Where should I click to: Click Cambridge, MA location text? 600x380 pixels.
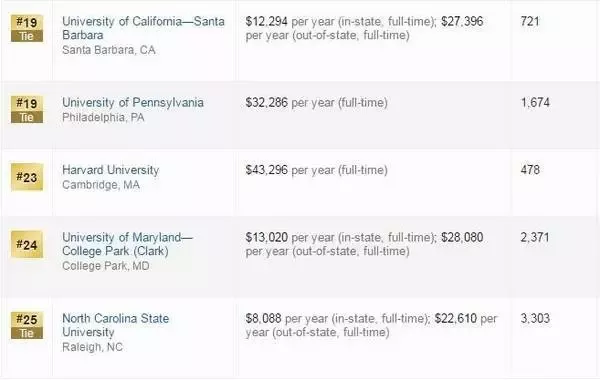tap(101, 185)
